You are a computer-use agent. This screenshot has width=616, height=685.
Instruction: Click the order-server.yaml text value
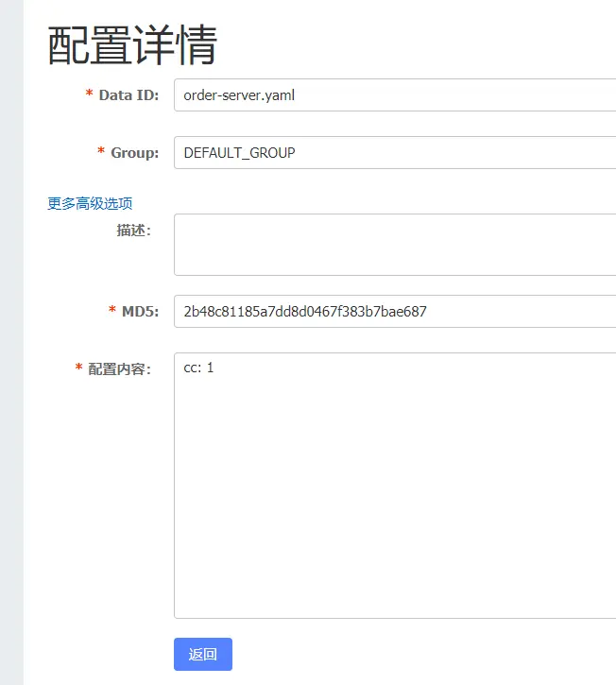click(239, 95)
